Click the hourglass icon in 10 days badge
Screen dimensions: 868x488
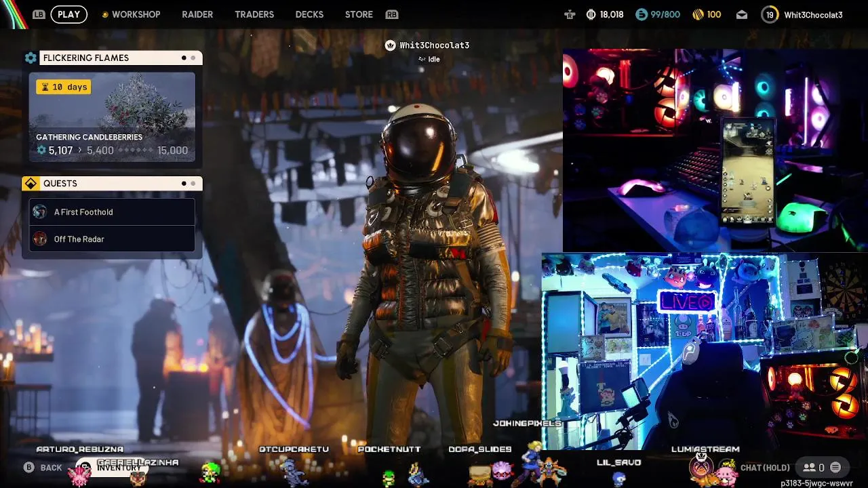click(x=45, y=87)
